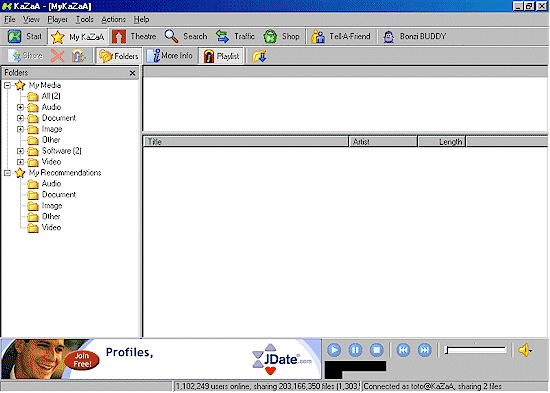Select the Audio folder label under My Media
Viewport: 550px width, 393px height.
pos(51,107)
